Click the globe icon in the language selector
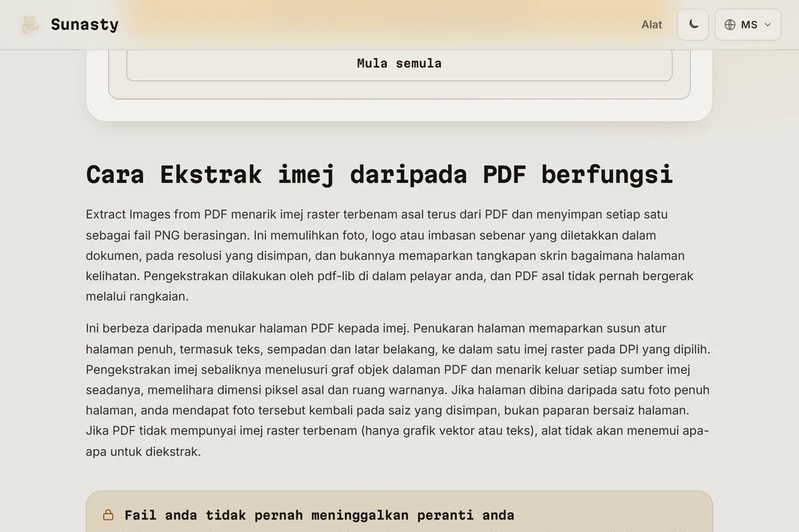This screenshot has width=799, height=532. 730,25
